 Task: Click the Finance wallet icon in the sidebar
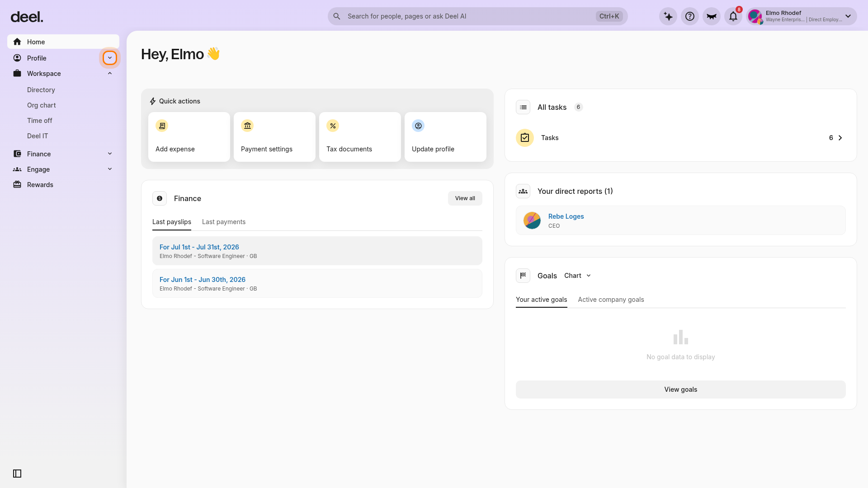[17, 154]
